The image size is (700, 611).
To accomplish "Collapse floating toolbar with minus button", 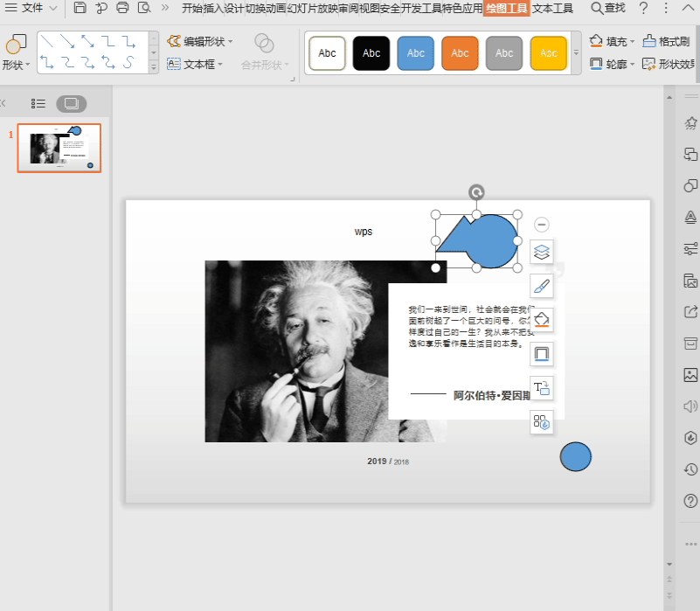I will point(542,225).
